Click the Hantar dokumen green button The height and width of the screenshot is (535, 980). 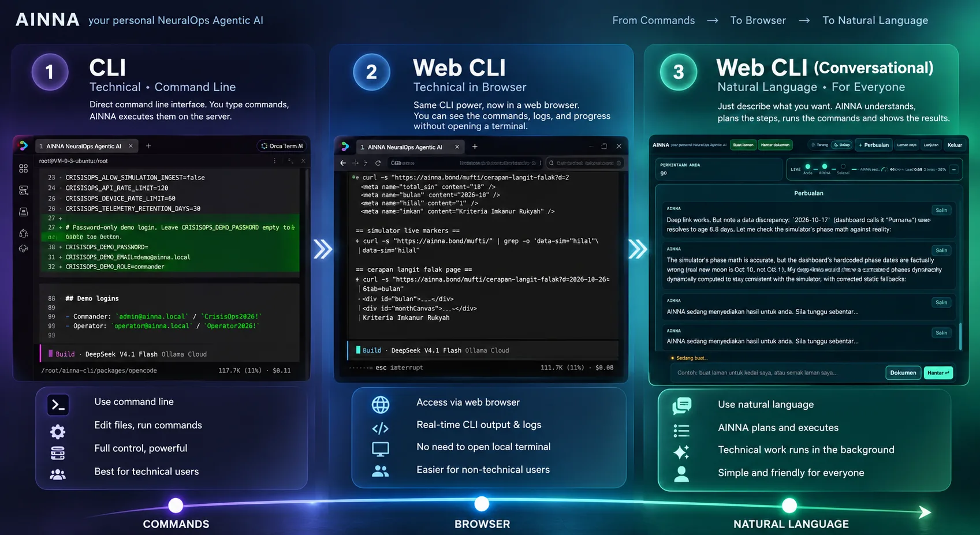point(775,145)
